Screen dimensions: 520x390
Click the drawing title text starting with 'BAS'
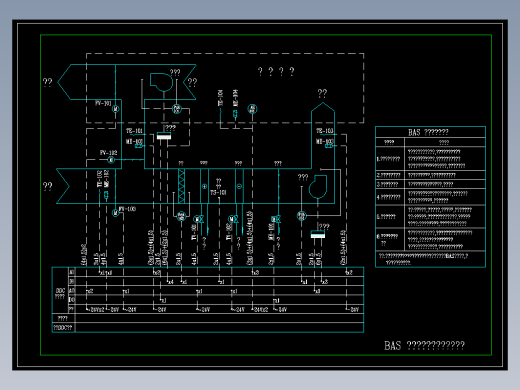(x=424, y=346)
